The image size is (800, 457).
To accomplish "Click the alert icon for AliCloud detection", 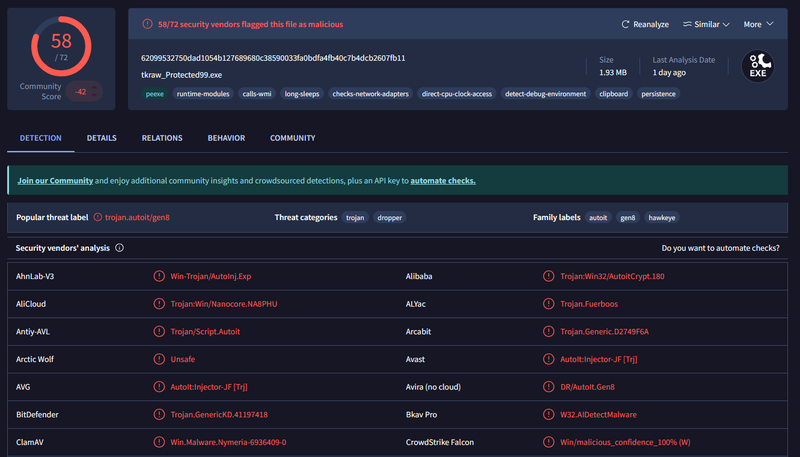I will tap(159, 303).
